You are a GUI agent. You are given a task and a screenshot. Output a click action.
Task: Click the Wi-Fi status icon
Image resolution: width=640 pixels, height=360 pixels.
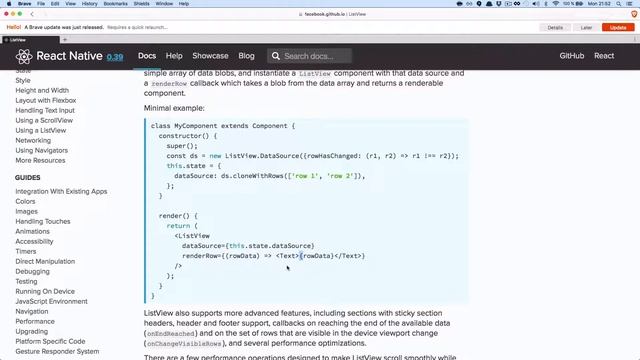556,4
